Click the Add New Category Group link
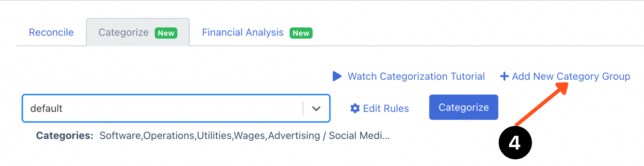Screen dimensions: 644x166 [571, 76]
